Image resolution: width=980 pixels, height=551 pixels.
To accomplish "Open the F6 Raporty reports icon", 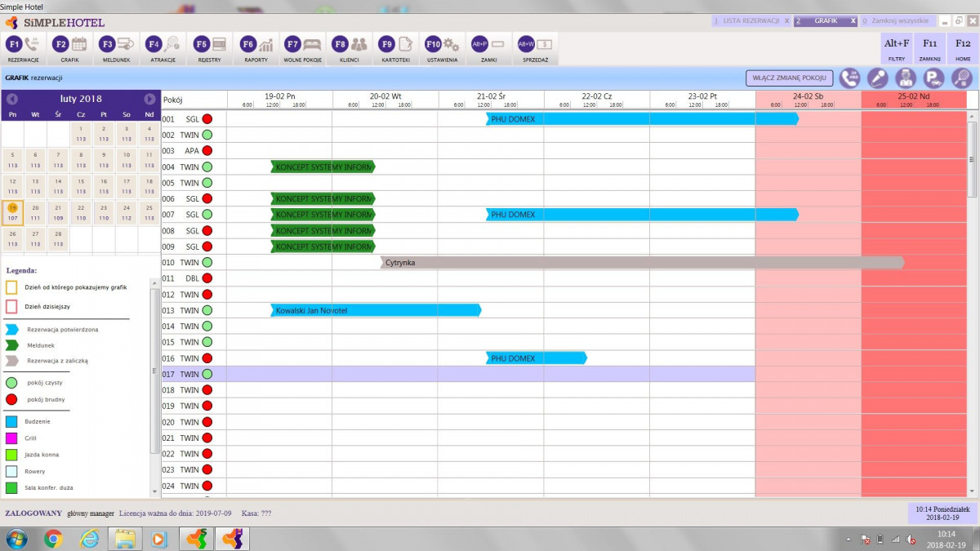I will pos(256,46).
